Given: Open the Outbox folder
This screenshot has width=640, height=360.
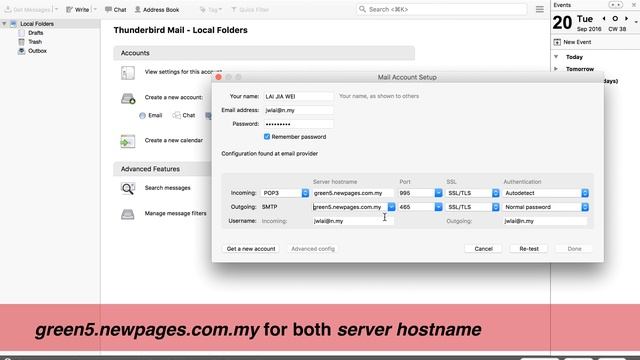Looking at the screenshot, I should (37, 51).
